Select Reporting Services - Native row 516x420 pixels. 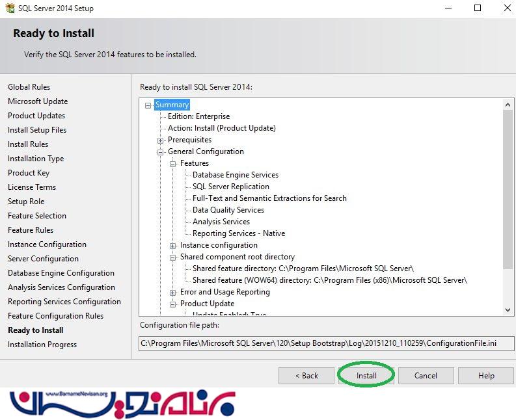point(239,233)
